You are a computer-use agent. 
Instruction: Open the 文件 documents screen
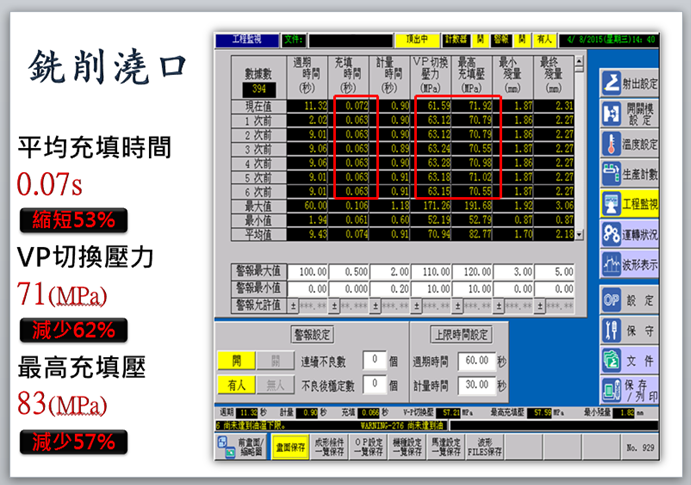click(x=629, y=359)
